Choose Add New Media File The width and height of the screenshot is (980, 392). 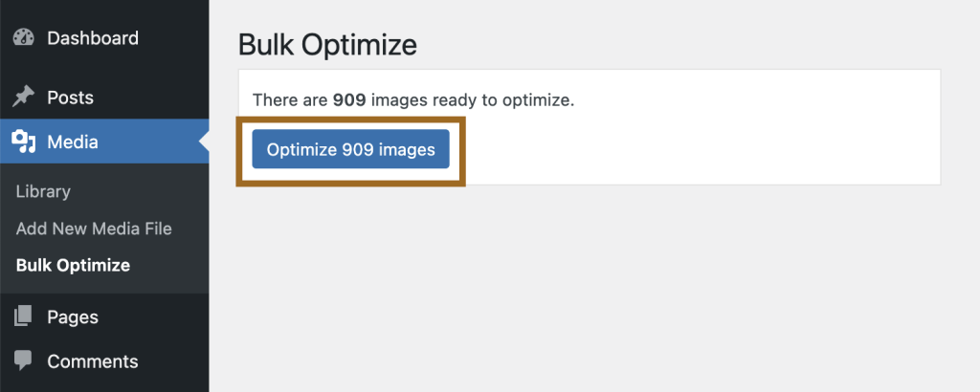[x=94, y=229]
